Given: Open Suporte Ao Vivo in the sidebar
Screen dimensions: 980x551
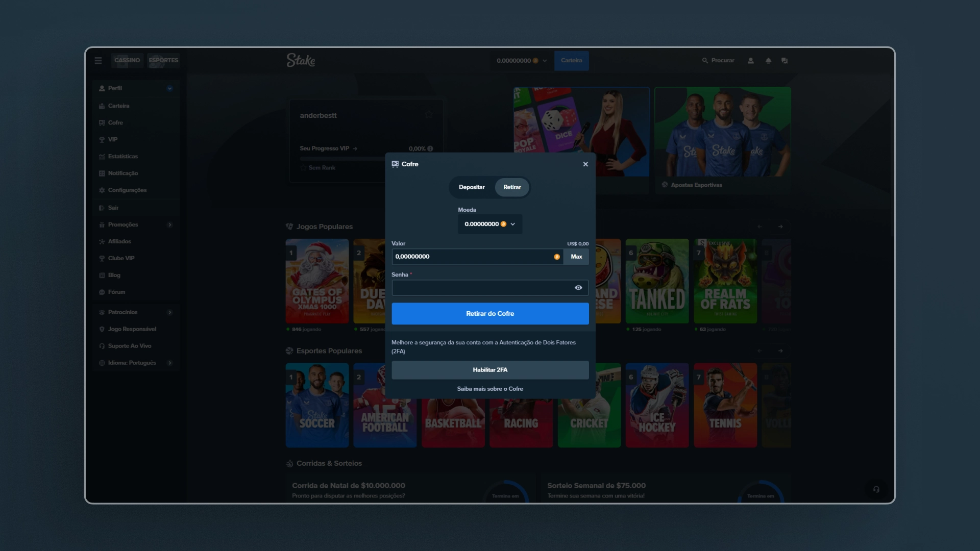Looking at the screenshot, I should (x=136, y=346).
